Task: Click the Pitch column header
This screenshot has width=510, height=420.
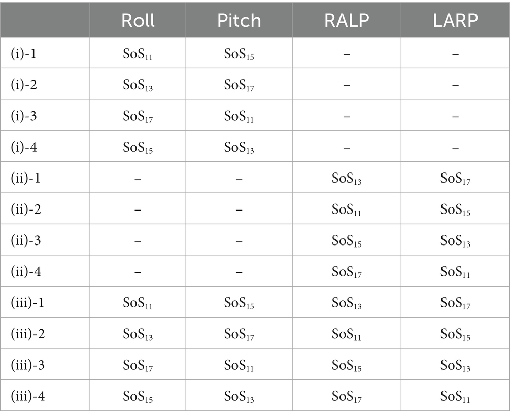Action: pyautogui.click(x=239, y=20)
